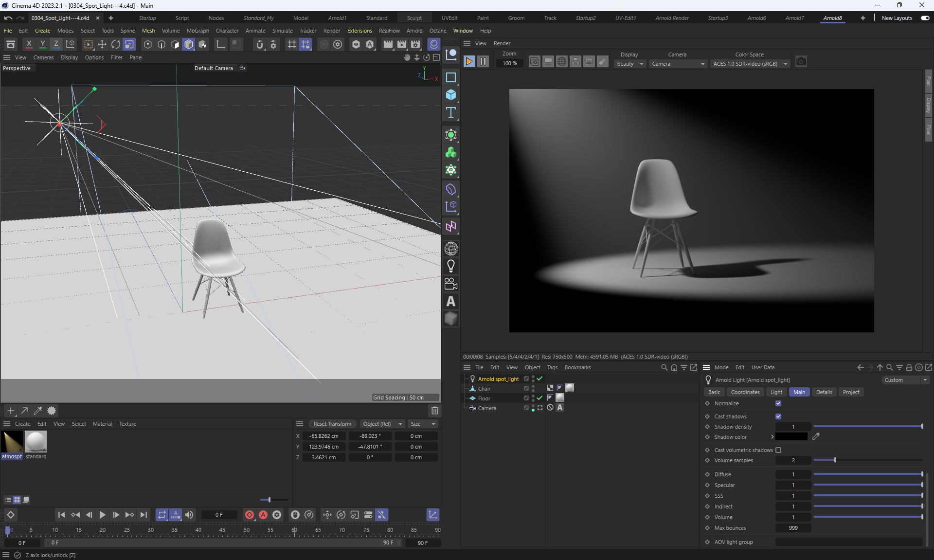Viewport: 934px width, 560px height.
Task: Disable the Cast shadows checkbox
Action: (x=778, y=416)
